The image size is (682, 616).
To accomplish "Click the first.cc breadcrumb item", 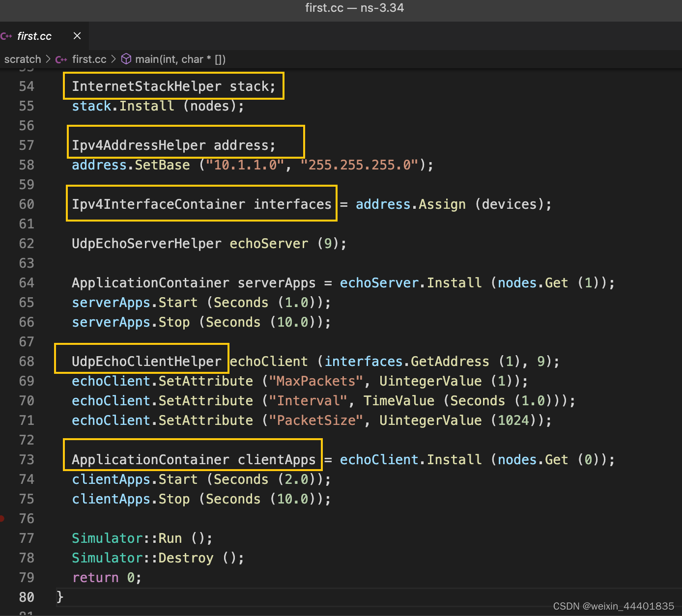I will (89, 59).
